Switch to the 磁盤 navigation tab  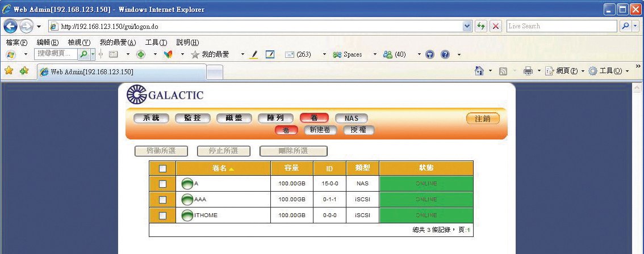tap(234, 118)
